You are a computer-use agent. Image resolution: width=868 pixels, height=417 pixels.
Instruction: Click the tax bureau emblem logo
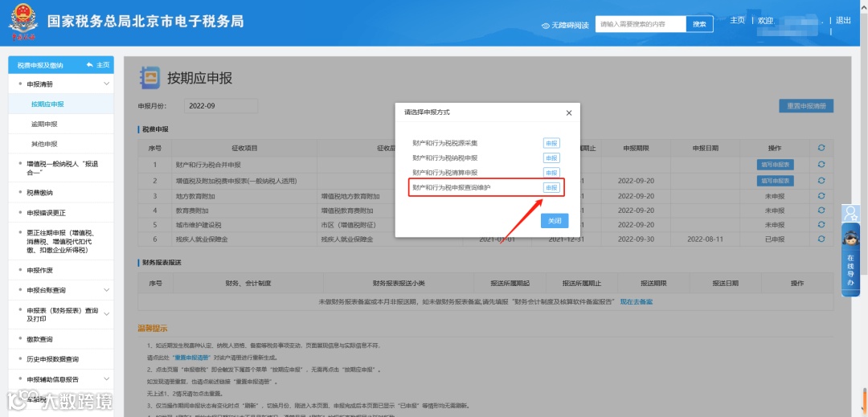[x=23, y=23]
